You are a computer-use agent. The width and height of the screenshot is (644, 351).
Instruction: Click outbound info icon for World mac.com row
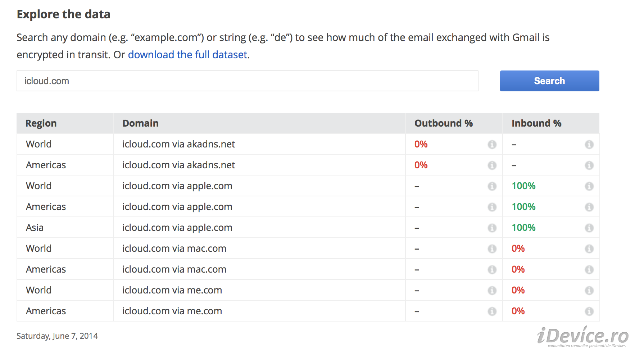point(492,249)
